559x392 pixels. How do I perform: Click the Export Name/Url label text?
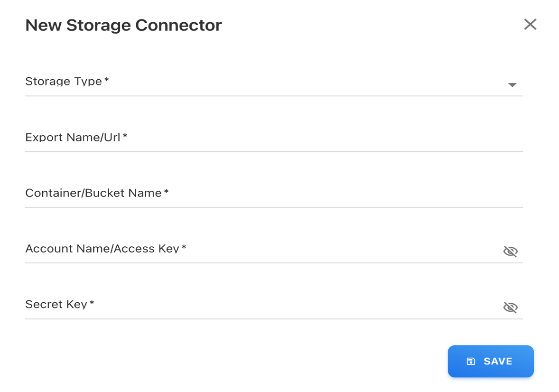pos(73,137)
